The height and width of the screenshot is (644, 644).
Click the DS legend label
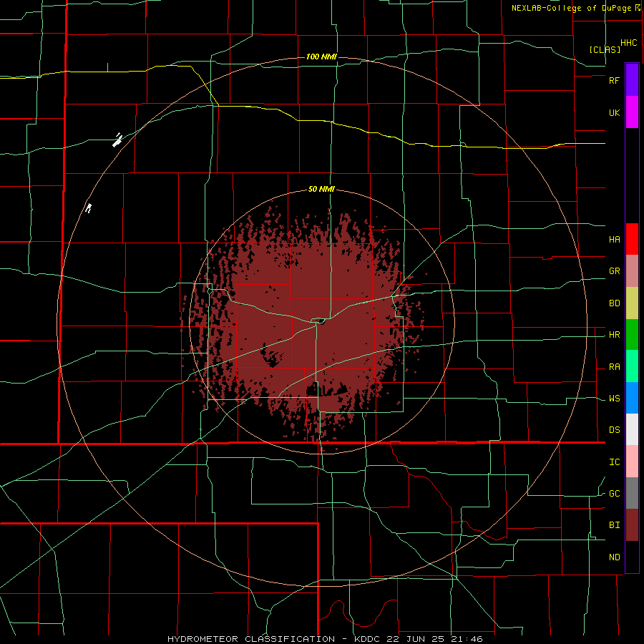pyautogui.click(x=614, y=430)
